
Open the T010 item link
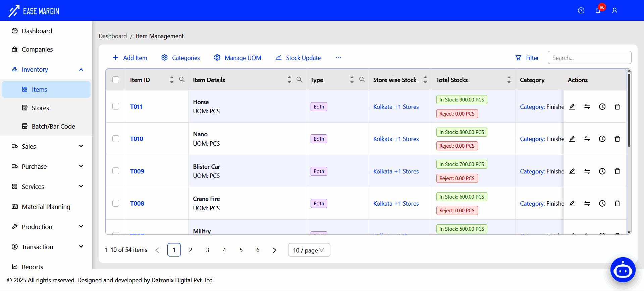pos(137,139)
